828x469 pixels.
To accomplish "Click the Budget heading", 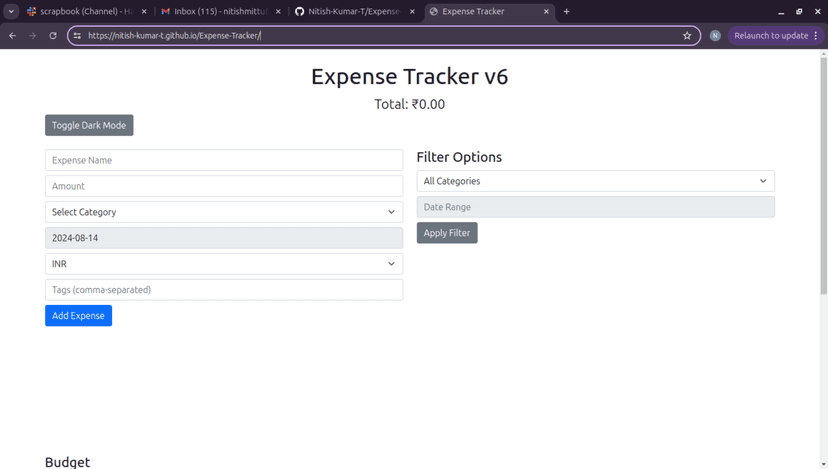I will pyautogui.click(x=68, y=462).
